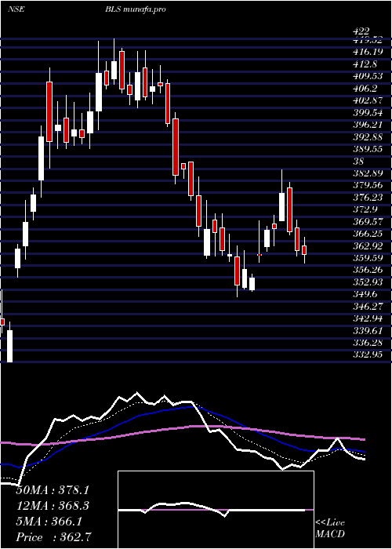Select the 392.88 price level label
Image resolution: width=392 pixels, height=549 pixels.
368,136
